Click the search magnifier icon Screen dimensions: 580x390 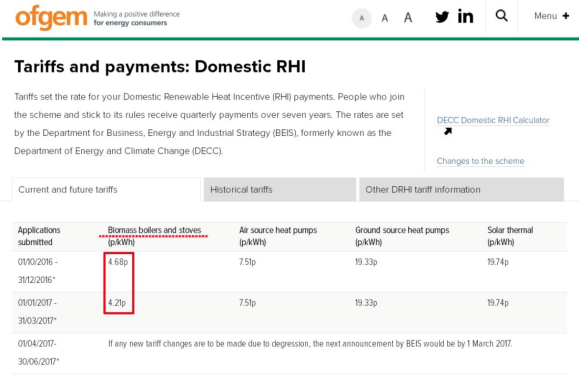[x=502, y=16]
